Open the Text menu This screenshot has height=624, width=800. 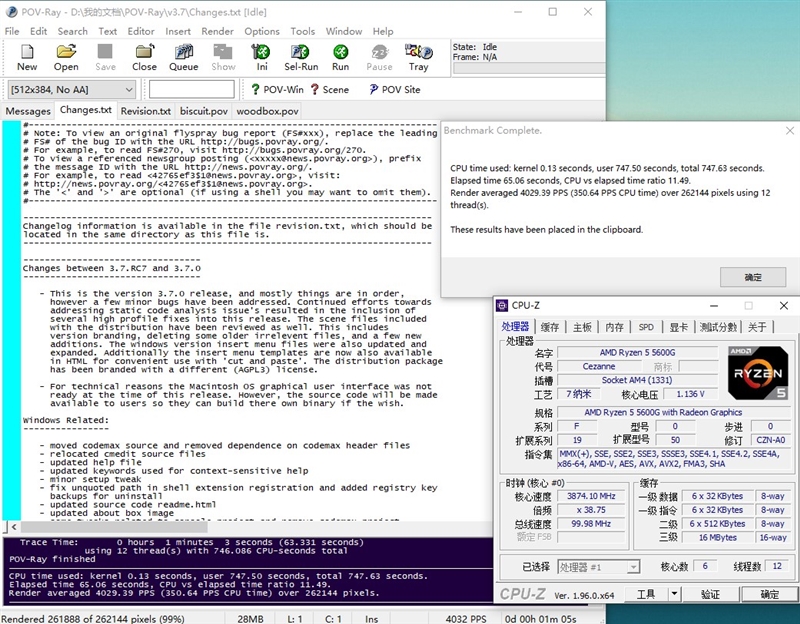(x=108, y=31)
